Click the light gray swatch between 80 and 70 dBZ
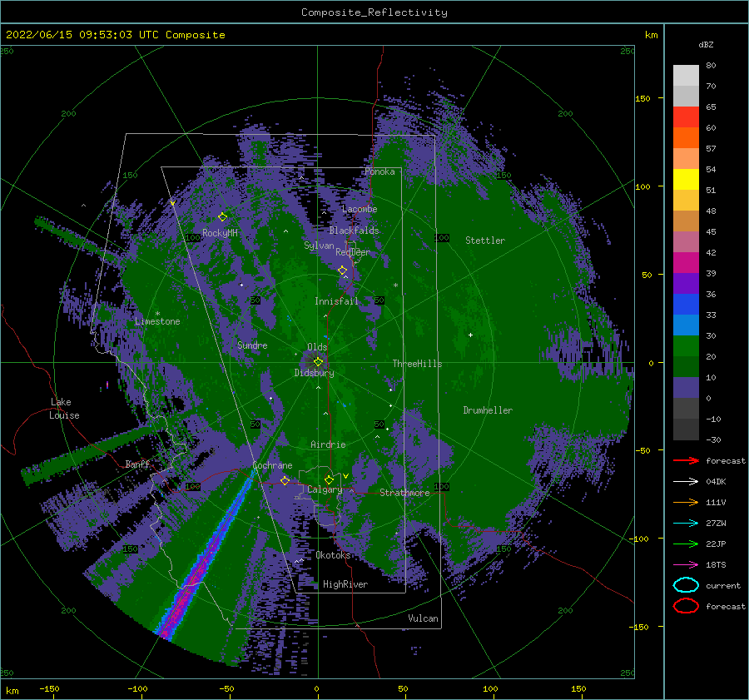The image size is (749, 700). [x=686, y=76]
